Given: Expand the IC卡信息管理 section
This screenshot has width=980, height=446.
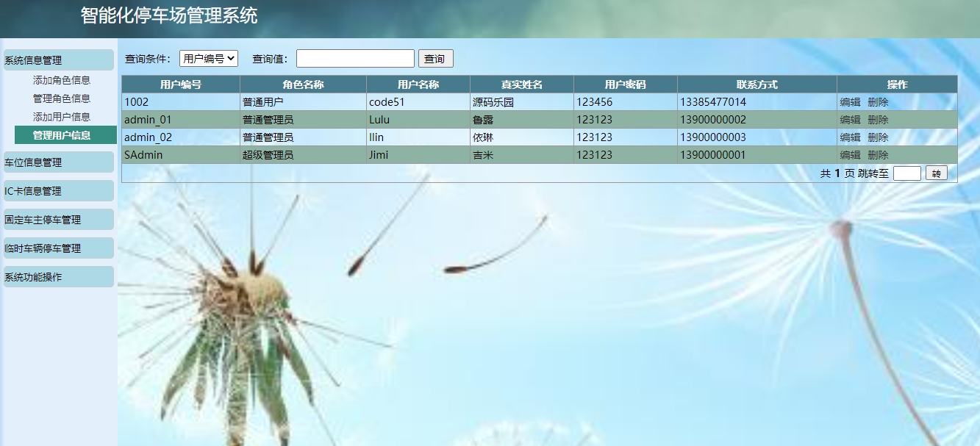Looking at the screenshot, I should click(x=58, y=191).
